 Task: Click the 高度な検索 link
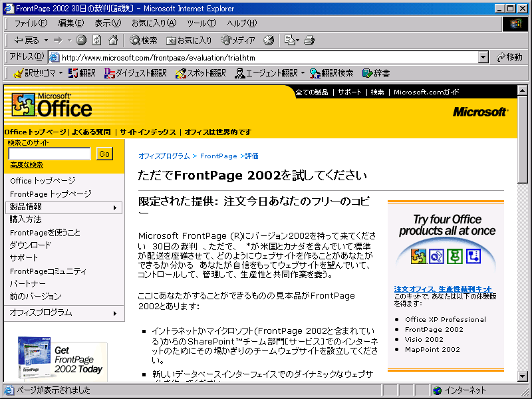(x=27, y=165)
